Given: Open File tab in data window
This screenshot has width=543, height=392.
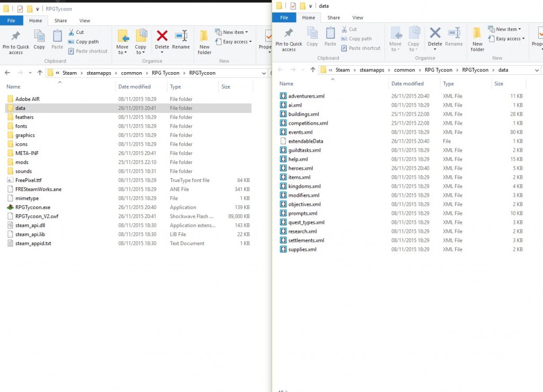Looking at the screenshot, I should [x=284, y=18].
